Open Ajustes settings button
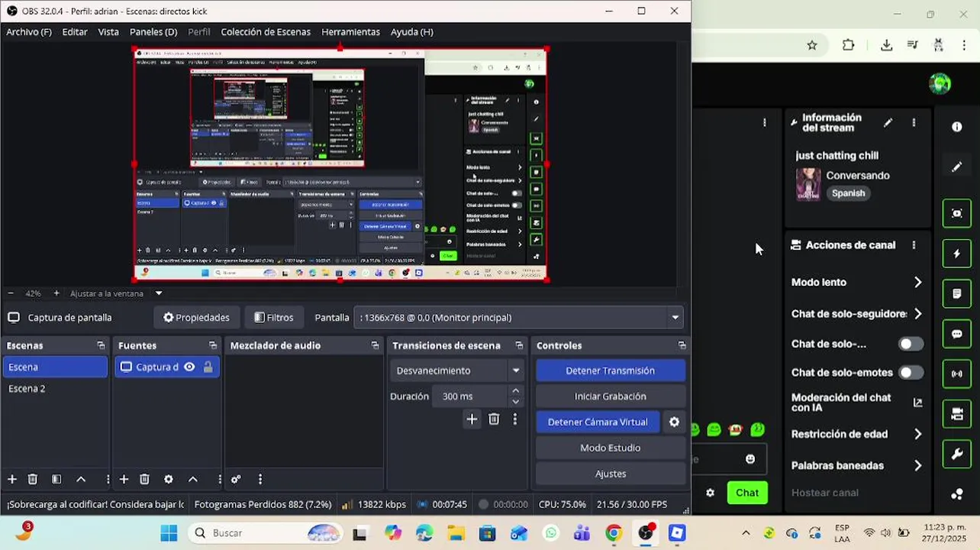 611,474
